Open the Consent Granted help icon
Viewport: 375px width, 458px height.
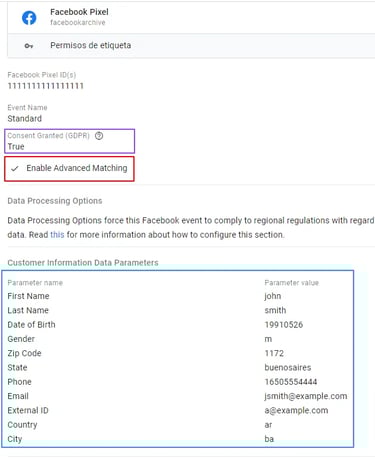pos(99,136)
